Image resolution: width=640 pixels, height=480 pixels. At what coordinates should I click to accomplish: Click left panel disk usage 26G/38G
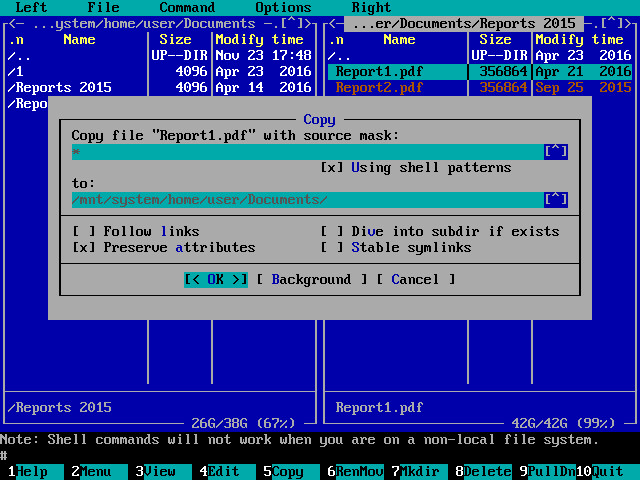click(243, 423)
